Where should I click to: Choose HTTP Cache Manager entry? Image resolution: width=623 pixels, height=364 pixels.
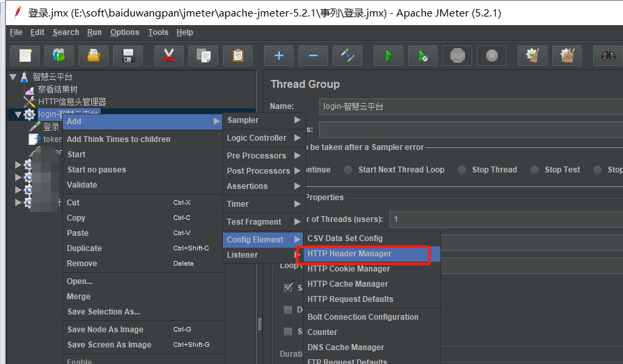[x=372, y=284]
